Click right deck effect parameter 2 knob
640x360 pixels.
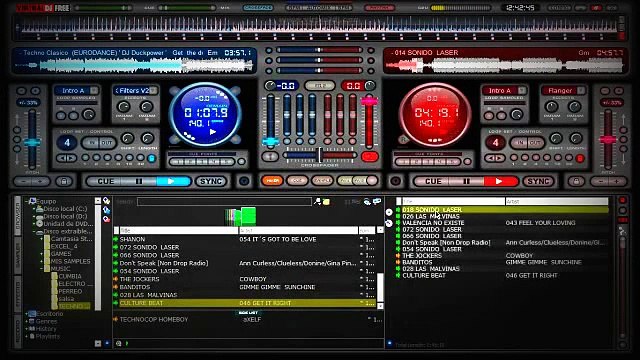coord(574,107)
